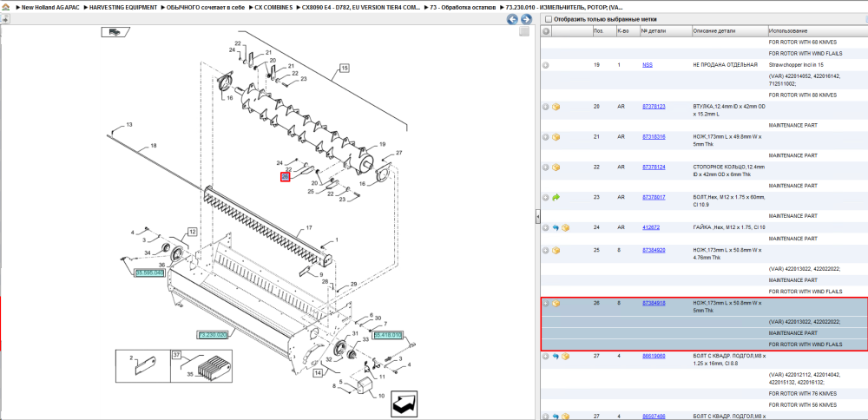Click boxed callout 37 in inset
The height and width of the screenshot is (420, 868).
pyautogui.click(x=176, y=354)
